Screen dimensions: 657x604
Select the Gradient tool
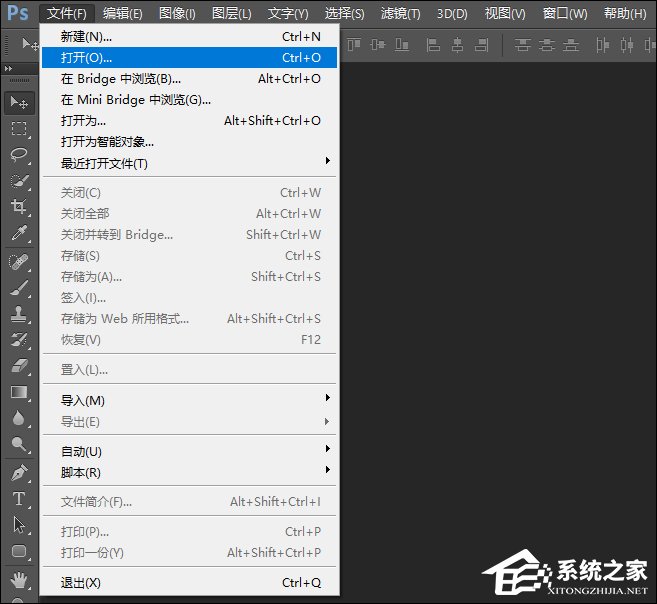click(x=19, y=393)
